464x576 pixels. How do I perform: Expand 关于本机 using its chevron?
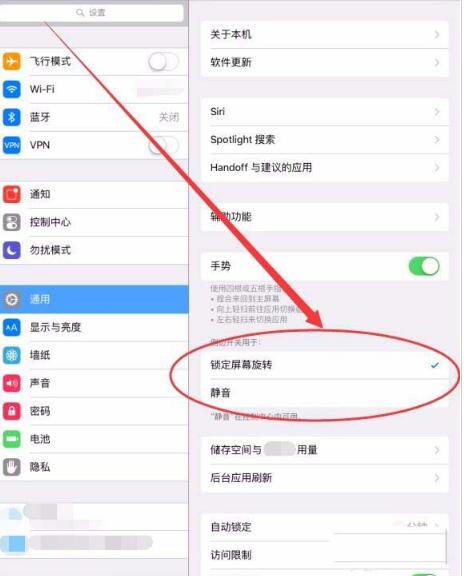point(437,35)
